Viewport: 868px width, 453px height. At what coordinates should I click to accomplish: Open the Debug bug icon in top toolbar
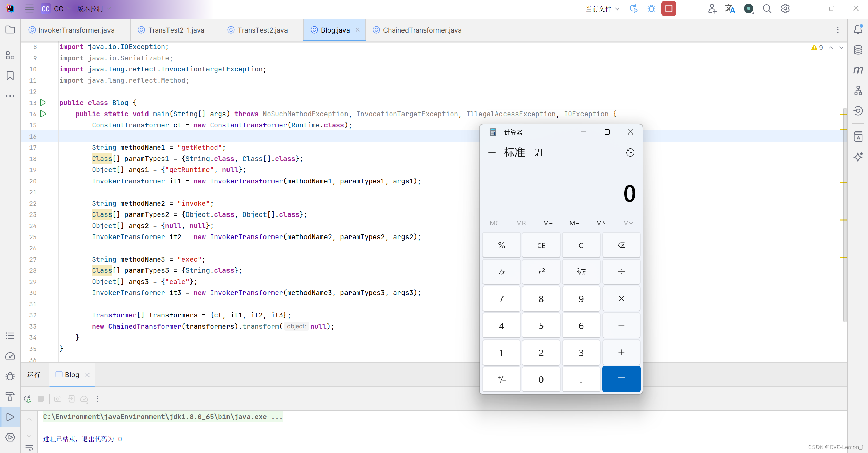[x=651, y=9]
